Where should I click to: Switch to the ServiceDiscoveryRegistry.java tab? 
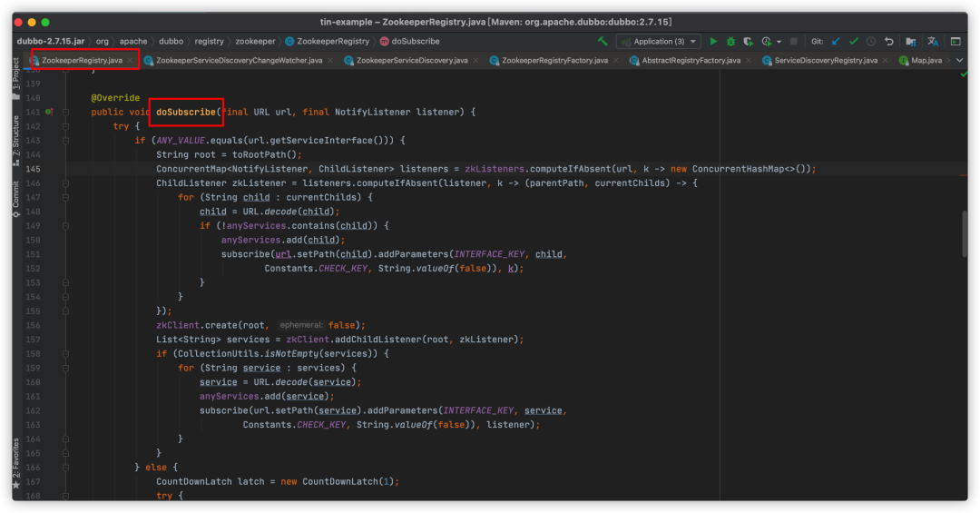tap(826, 60)
